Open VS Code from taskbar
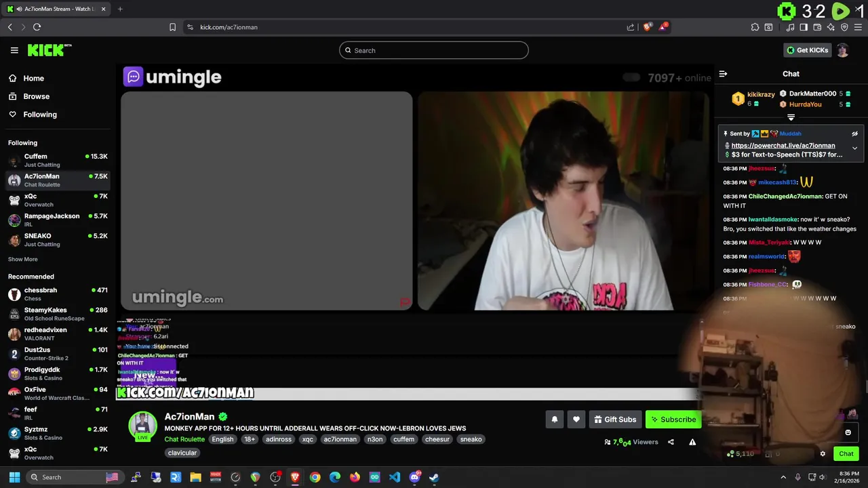The height and width of the screenshot is (488, 868). [x=395, y=477]
